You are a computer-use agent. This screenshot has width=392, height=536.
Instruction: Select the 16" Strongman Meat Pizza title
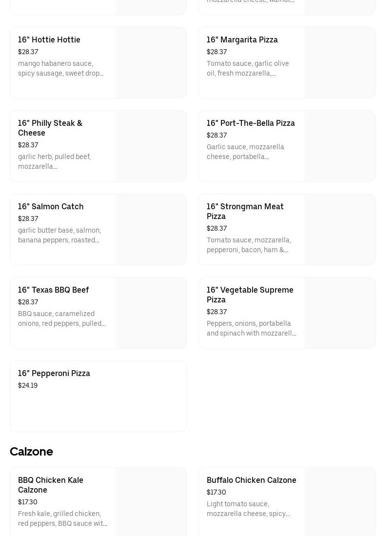coord(245,211)
